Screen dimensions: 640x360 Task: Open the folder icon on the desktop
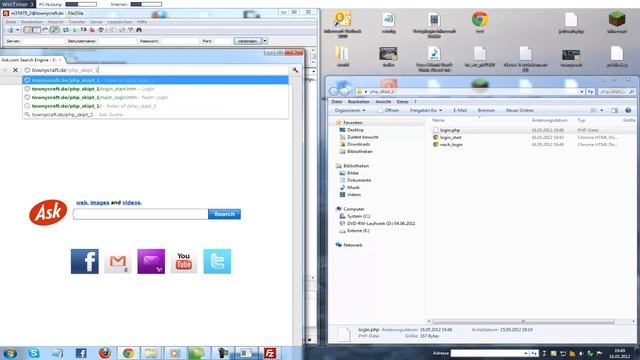[x=342, y=53]
